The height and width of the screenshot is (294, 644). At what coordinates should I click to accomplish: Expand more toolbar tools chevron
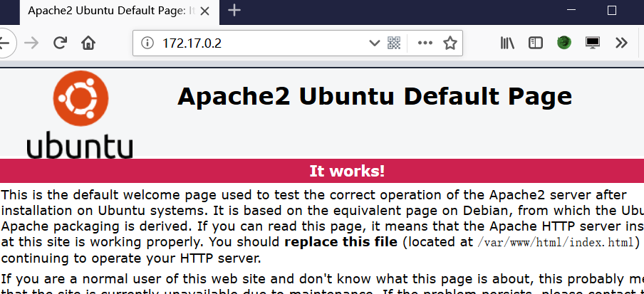pos(621,43)
